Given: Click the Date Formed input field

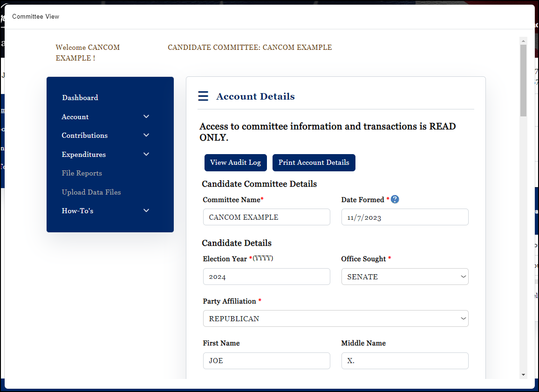Looking at the screenshot, I should (404, 217).
